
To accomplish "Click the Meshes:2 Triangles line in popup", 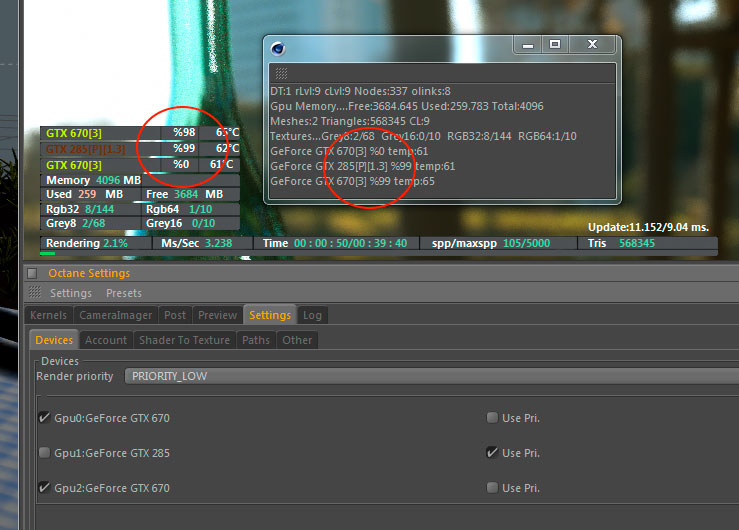I will [350, 121].
